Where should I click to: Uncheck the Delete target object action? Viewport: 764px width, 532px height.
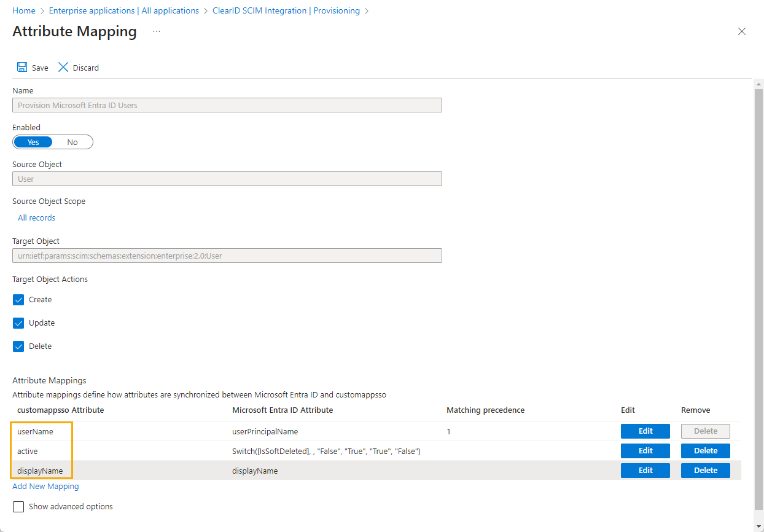pos(18,346)
